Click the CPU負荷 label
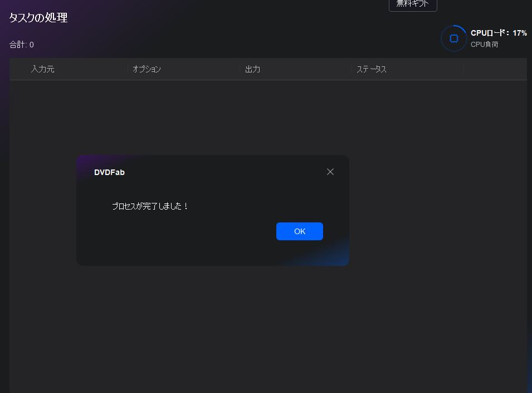 [484, 45]
